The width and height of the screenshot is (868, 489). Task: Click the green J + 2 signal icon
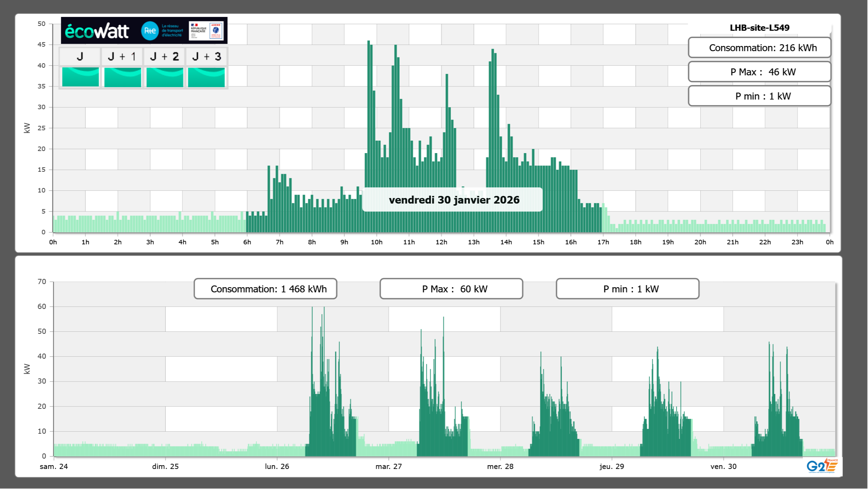click(165, 77)
